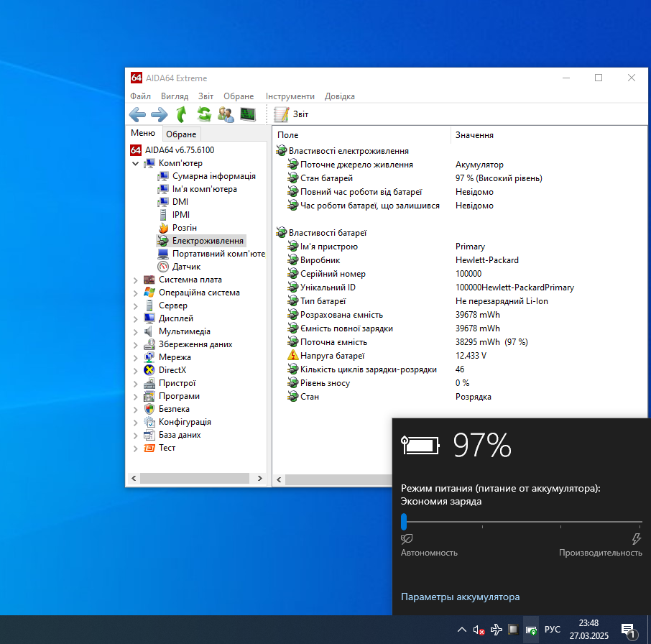Expand the Системна плата tree node

click(x=136, y=280)
